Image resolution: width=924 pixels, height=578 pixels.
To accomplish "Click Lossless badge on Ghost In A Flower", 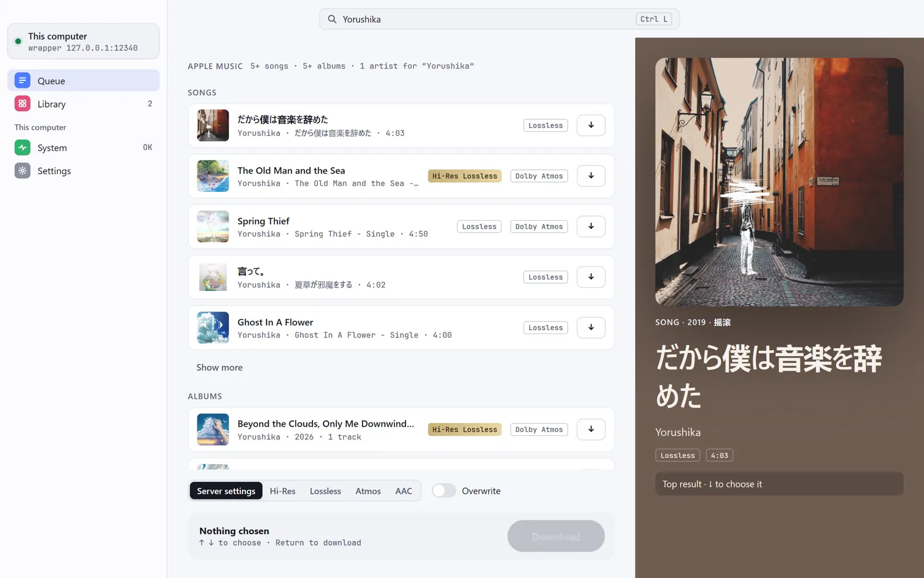I will click(546, 327).
